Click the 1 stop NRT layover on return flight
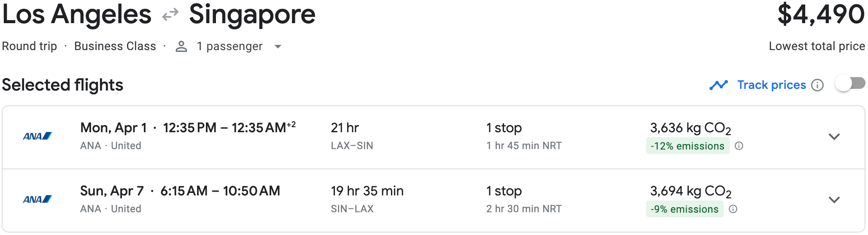The image size is (868, 235). coord(524,200)
